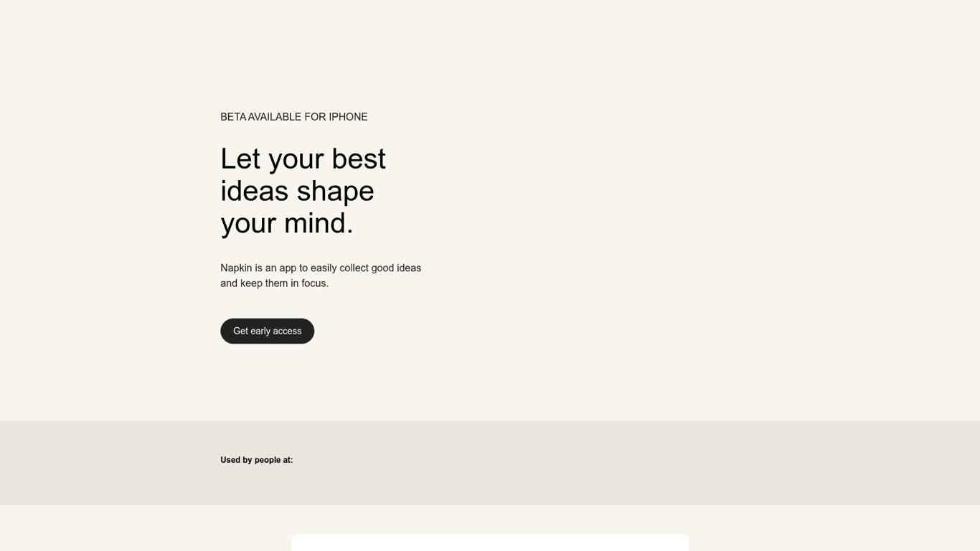Click the Get early access button
This screenshot has width=980, height=551.
click(267, 331)
